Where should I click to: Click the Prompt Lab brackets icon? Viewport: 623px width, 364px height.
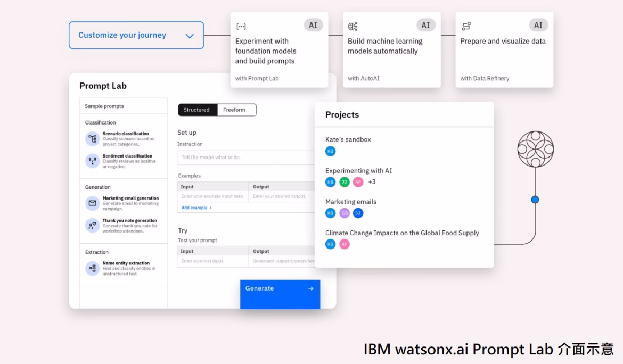tap(241, 27)
